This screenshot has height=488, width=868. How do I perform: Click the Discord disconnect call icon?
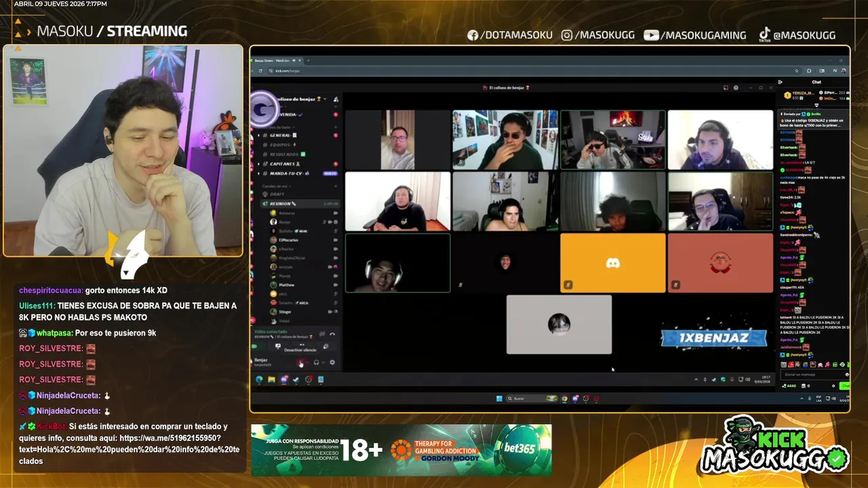coord(332,334)
